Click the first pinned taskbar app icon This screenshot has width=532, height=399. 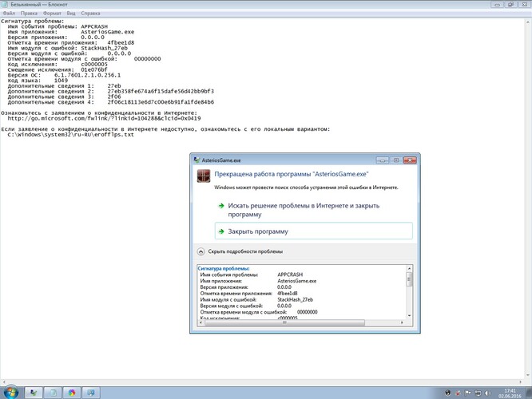point(34,393)
